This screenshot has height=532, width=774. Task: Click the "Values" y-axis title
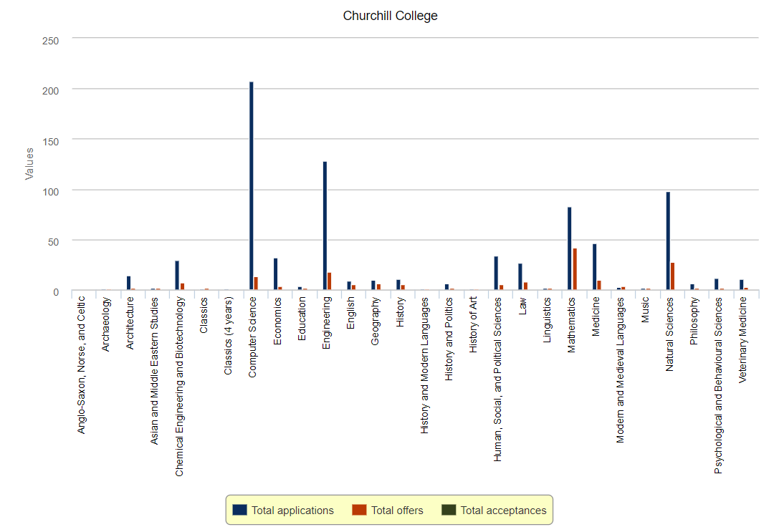(x=29, y=164)
